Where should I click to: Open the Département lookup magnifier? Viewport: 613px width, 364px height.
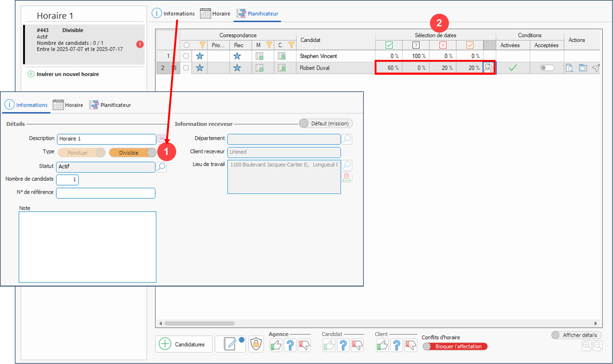pos(347,139)
